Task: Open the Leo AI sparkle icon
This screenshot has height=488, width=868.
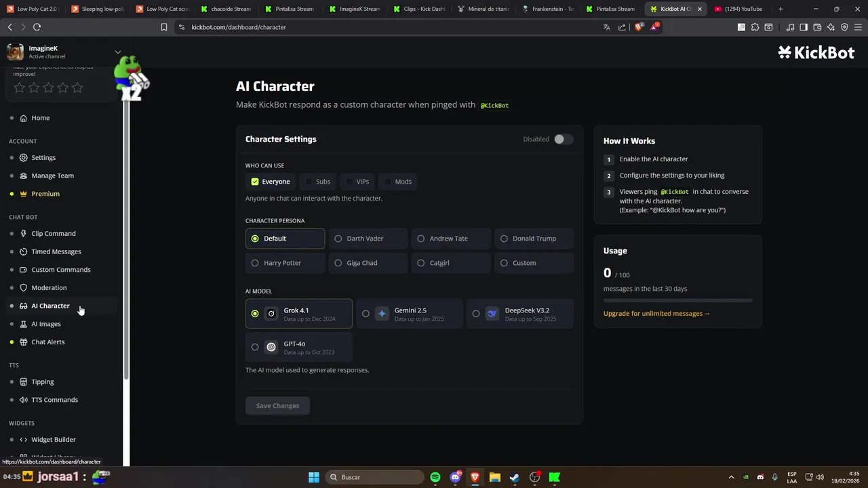Action: 831,27
